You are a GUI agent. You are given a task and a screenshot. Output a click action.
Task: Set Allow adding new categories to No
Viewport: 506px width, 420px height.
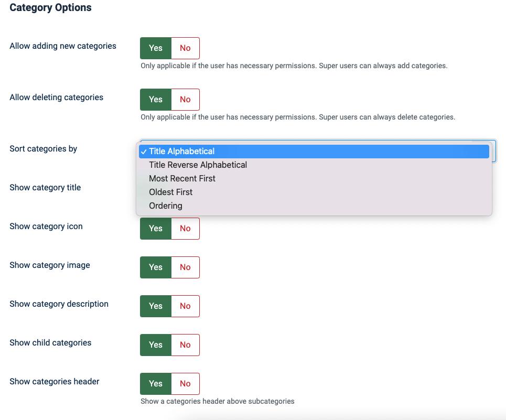185,48
